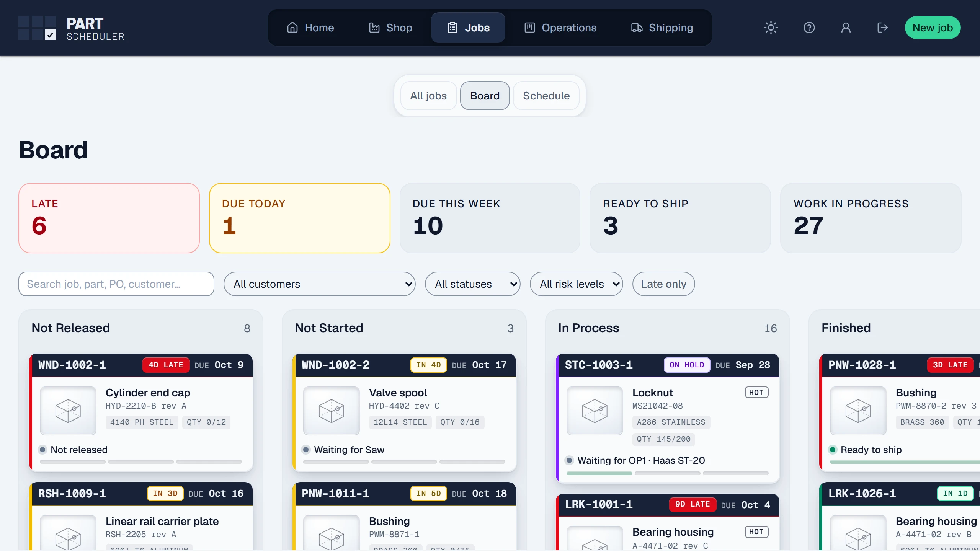The image size is (980, 551).
Task: Toggle the Due Today summary card
Action: [300, 218]
